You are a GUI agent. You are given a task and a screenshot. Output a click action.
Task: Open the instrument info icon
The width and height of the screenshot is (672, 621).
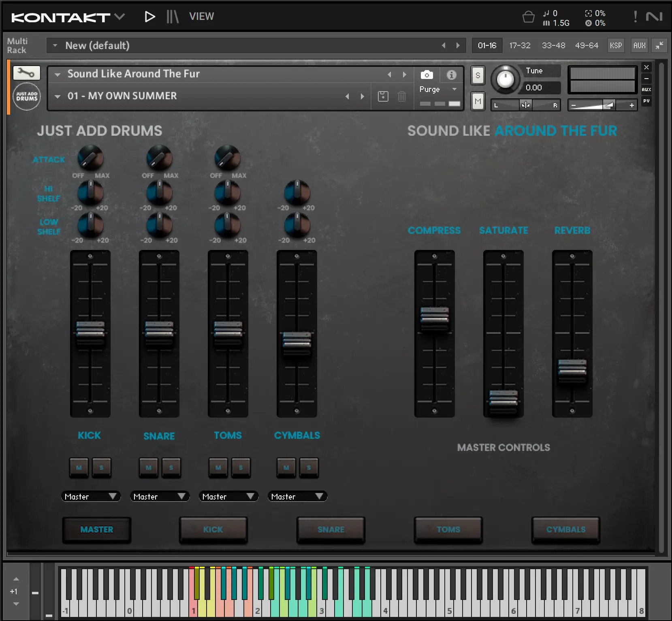coord(451,75)
